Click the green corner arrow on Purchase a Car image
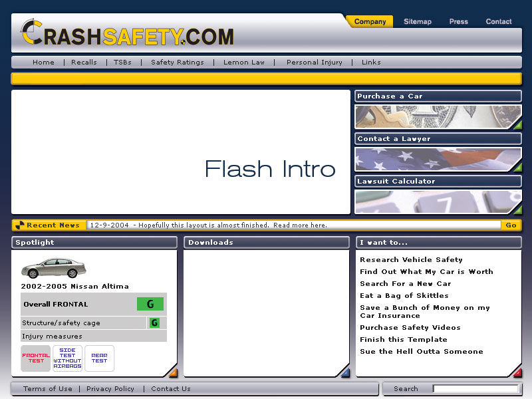 click(517, 125)
